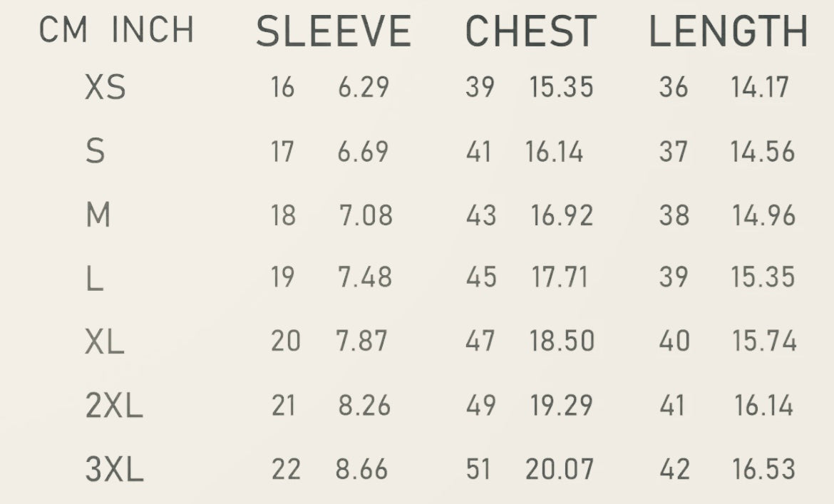Click the CM INCH header label

[x=117, y=30]
